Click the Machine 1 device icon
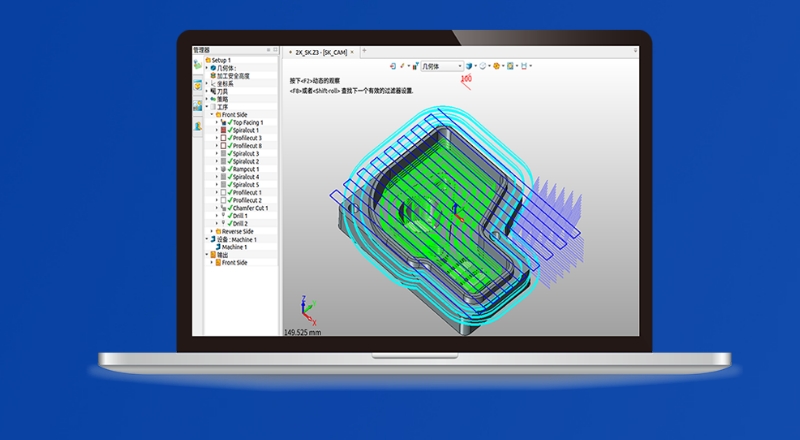 (217, 247)
